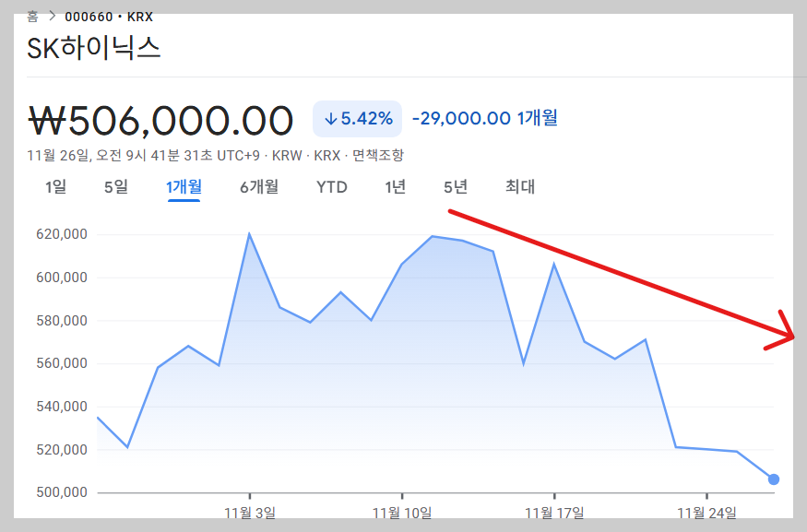Show the 최대 chart range
Viewport: 807px width, 532px height.
(x=520, y=186)
